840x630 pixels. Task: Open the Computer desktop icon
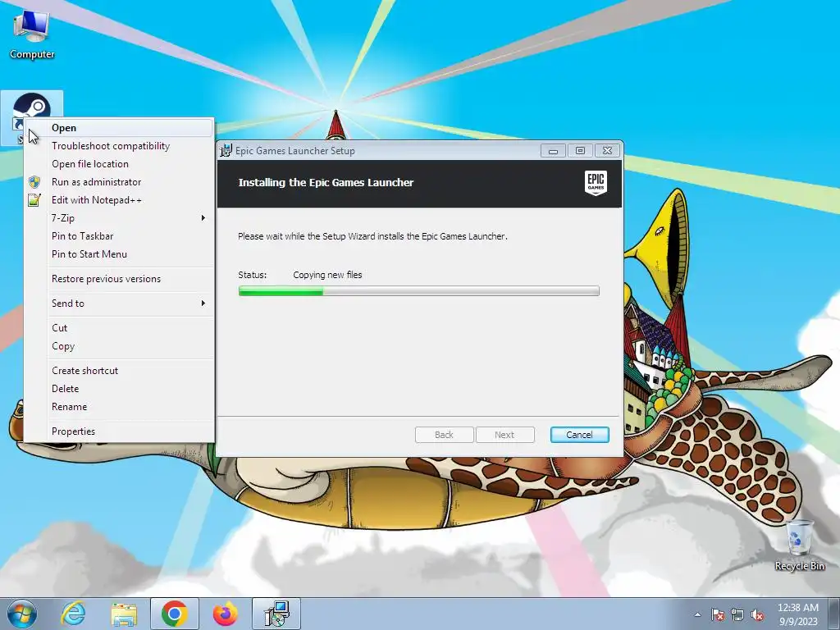click(32, 33)
